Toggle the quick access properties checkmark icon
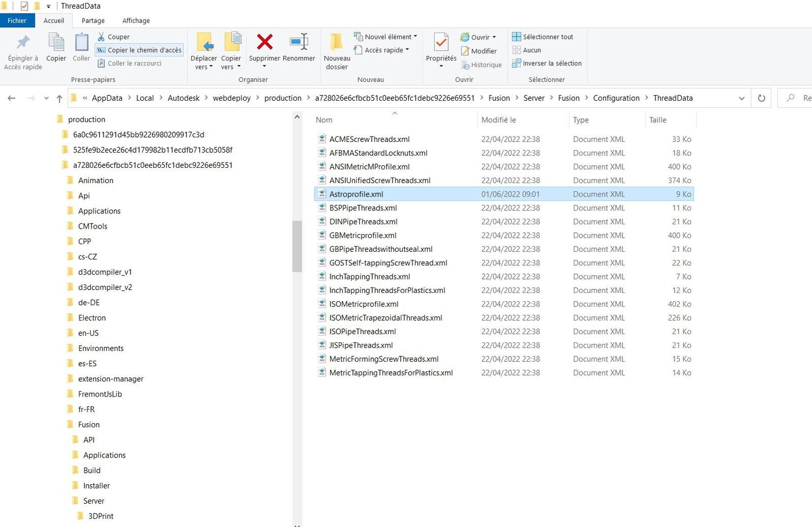 pos(24,6)
